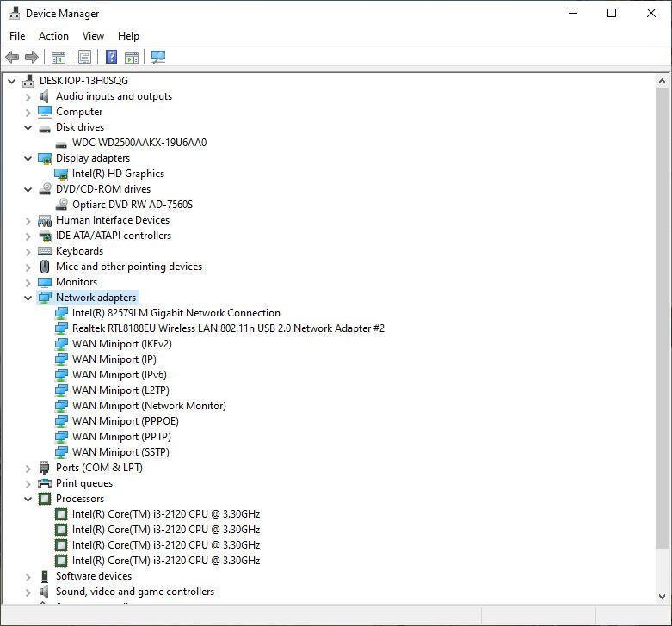The width and height of the screenshot is (672, 626).
Task: Collapse the Disk drives category
Action: 28,127
